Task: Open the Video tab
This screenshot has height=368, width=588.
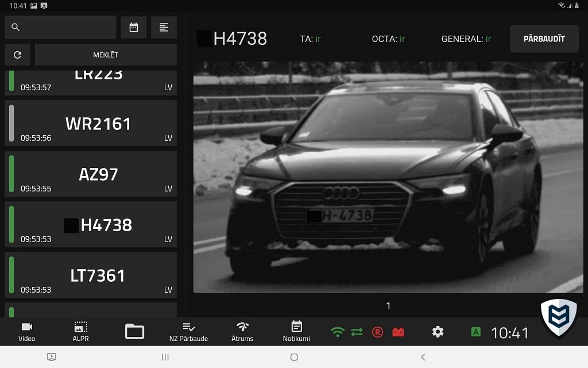Action: [x=26, y=332]
